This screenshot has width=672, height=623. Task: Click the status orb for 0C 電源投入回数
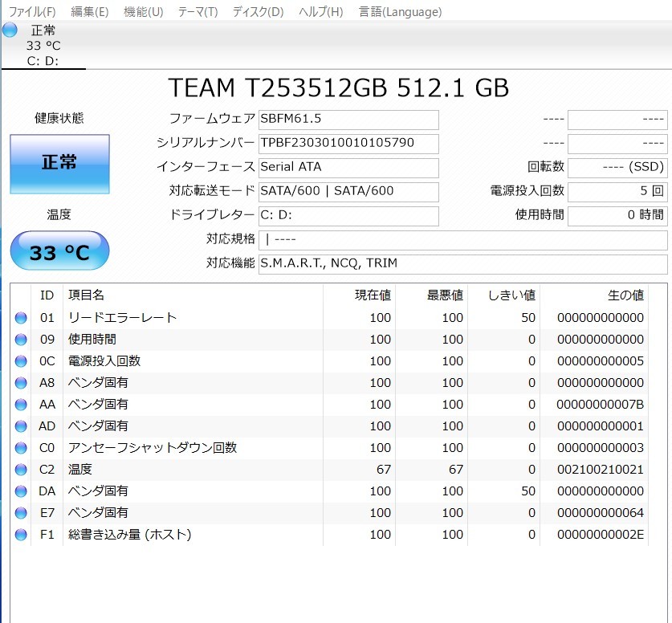(x=21, y=361)
